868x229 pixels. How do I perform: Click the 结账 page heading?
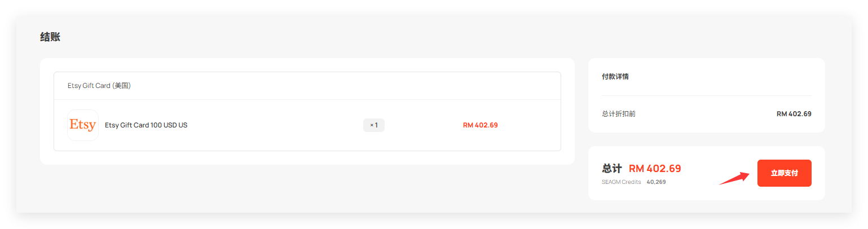pos(50,37)
